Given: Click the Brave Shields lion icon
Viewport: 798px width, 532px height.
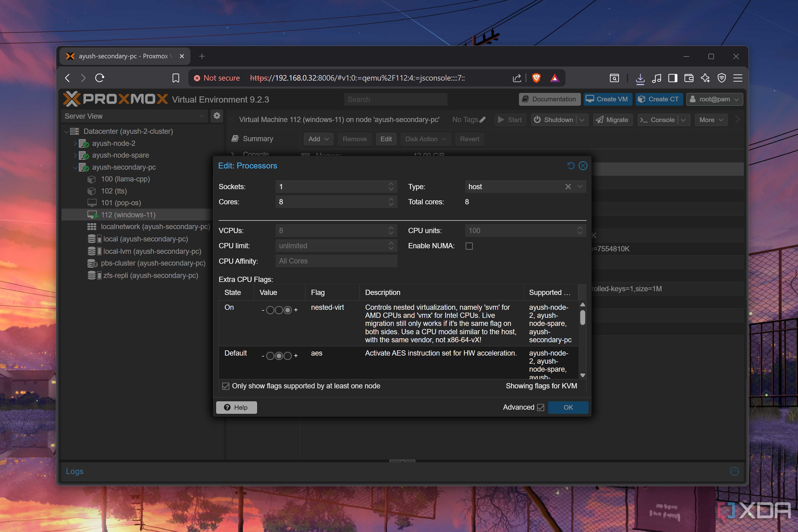Looking at the screenshot, I should [536, 78].
